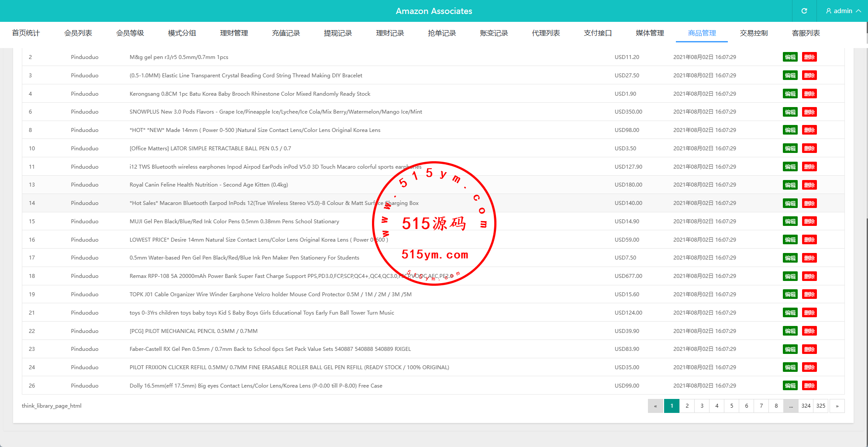This screenshot has height=447, width=868.
Task: Click the pagination ellipsis button
Action: (x=791, y=406)
